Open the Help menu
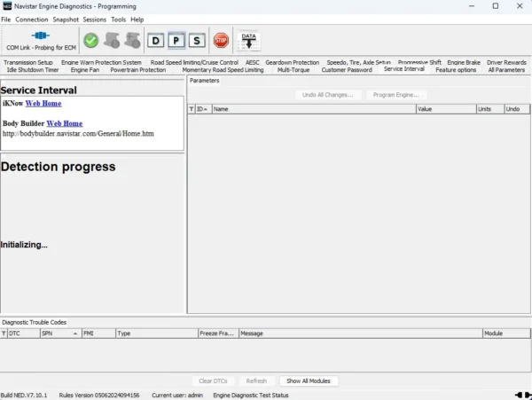 137,20
